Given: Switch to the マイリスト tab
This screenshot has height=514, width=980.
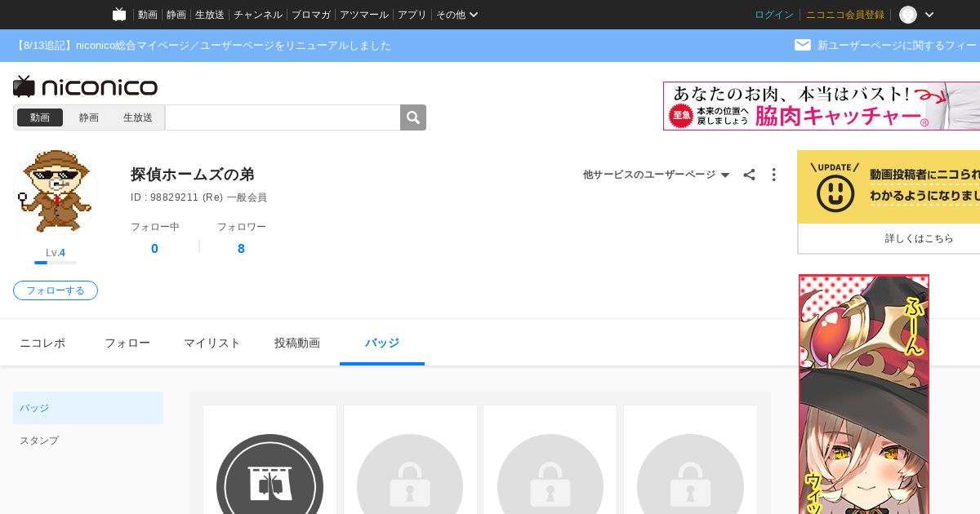Looking at the screenshot, I should pos(212,343).
